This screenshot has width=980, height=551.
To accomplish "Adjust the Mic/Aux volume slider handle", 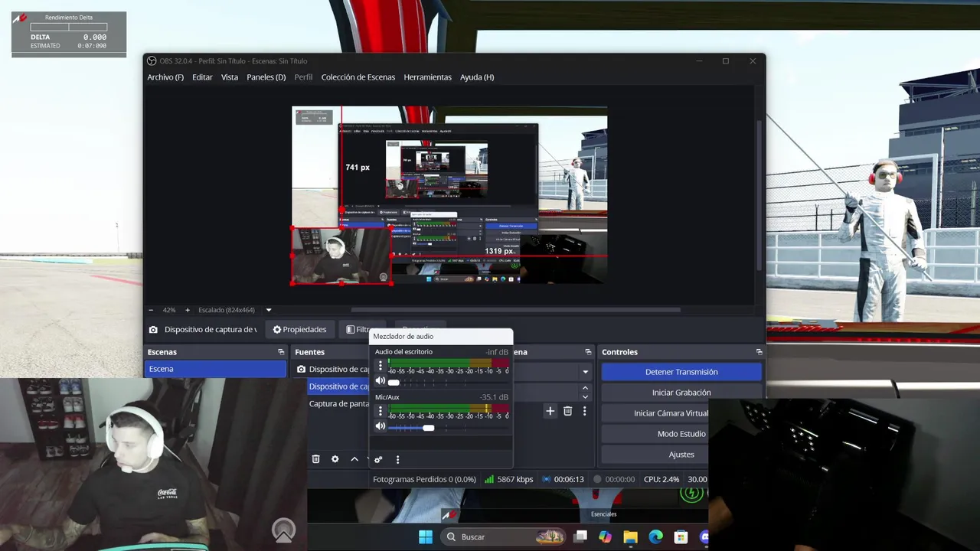I will tap(429, 428).
